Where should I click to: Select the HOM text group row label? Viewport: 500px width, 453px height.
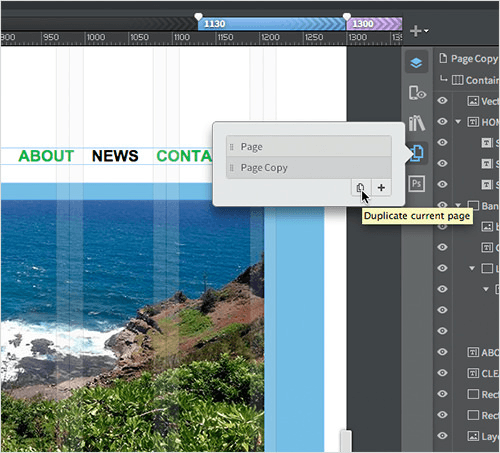point(490,122)
